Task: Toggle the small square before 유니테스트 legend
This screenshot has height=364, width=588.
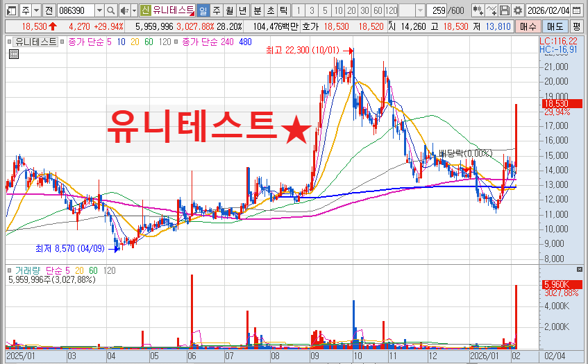Action: [x=10, y=42]
